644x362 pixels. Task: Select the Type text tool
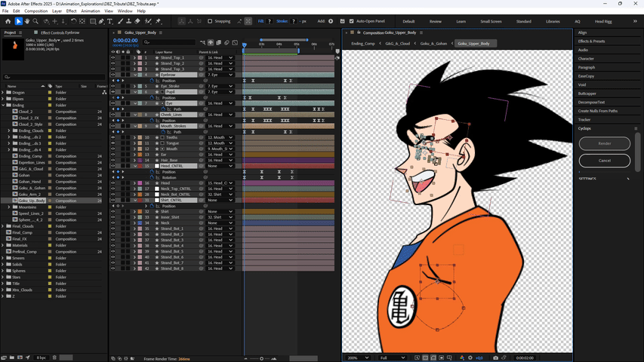click(x=110, y=21)
